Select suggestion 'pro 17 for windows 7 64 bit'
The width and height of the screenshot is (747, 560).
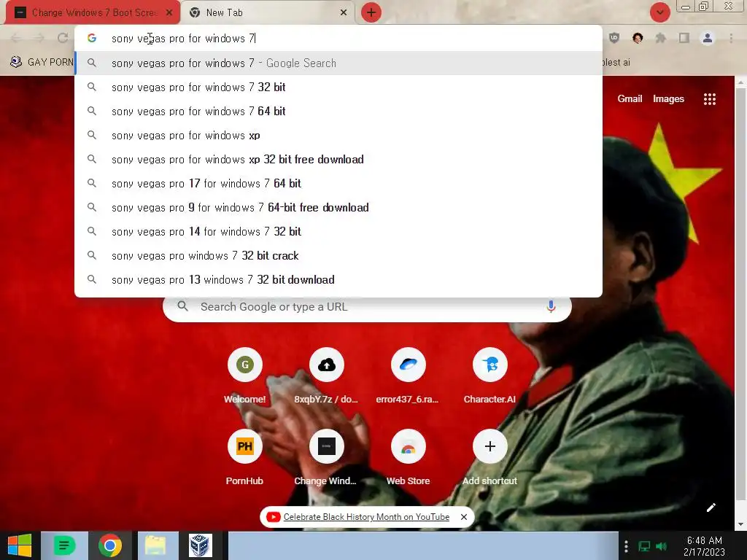[x=338, y=183]
